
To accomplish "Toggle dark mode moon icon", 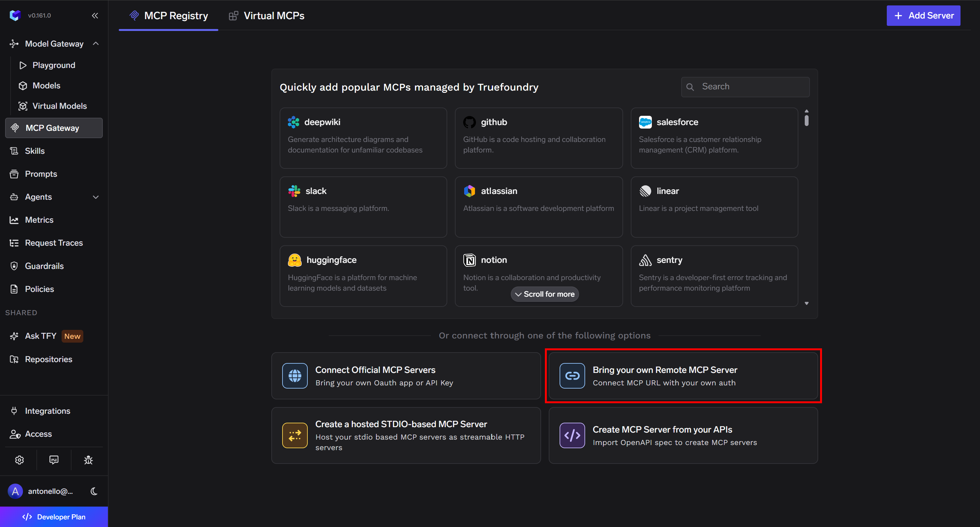I will click(x=94, y=491).
